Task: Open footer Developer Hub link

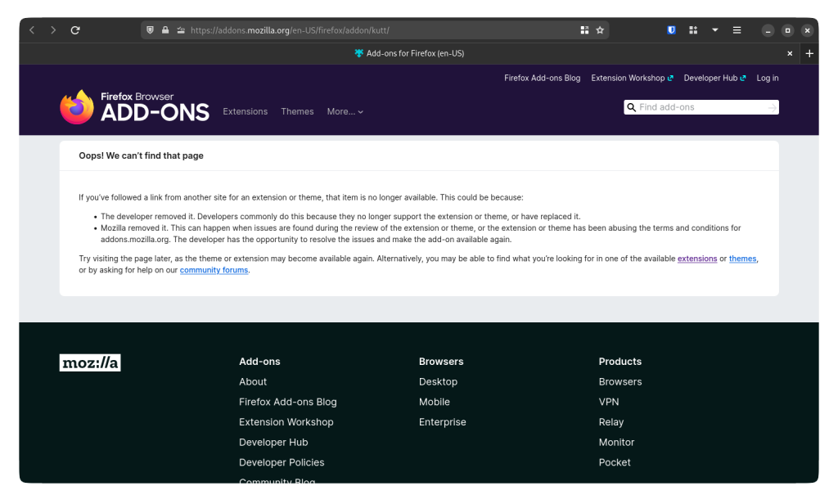Action: pyautogui.click(x=273, y=443)
